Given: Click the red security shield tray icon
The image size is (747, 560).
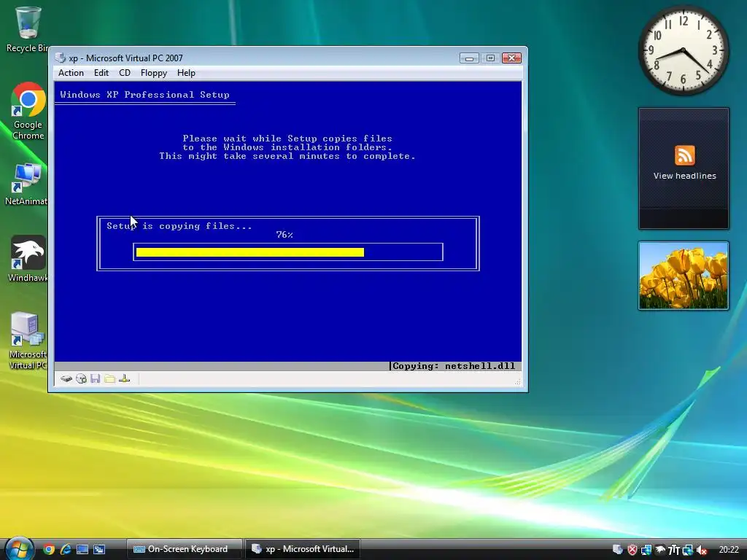Looking at the screenshot, I should tap(632, 550).
